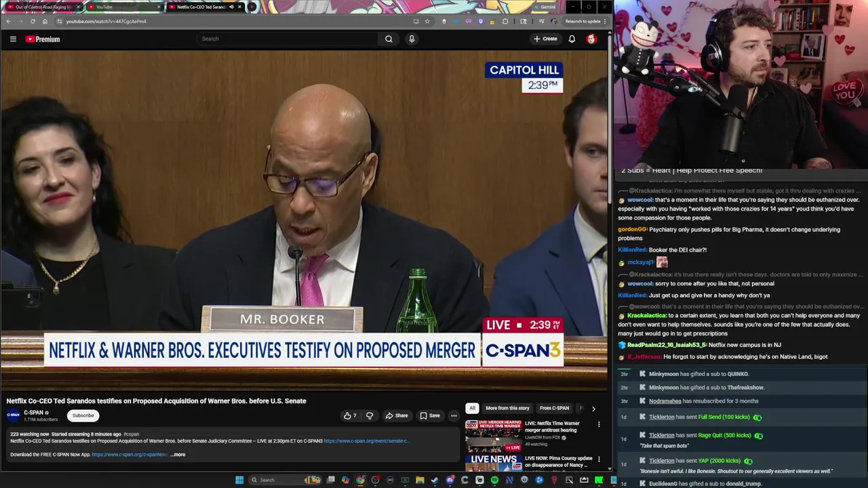Click the #cspan hashtag
The image size is (868, 488).
[131, 434]
